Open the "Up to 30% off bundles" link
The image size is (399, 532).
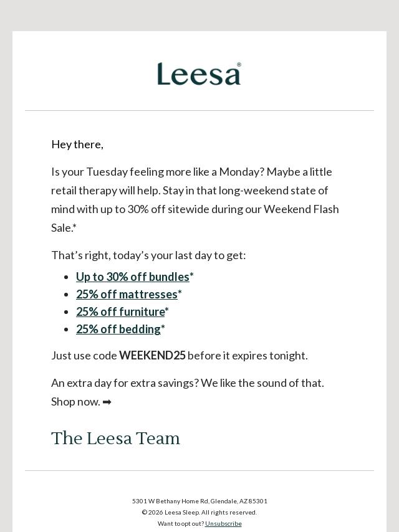point(132,277)
